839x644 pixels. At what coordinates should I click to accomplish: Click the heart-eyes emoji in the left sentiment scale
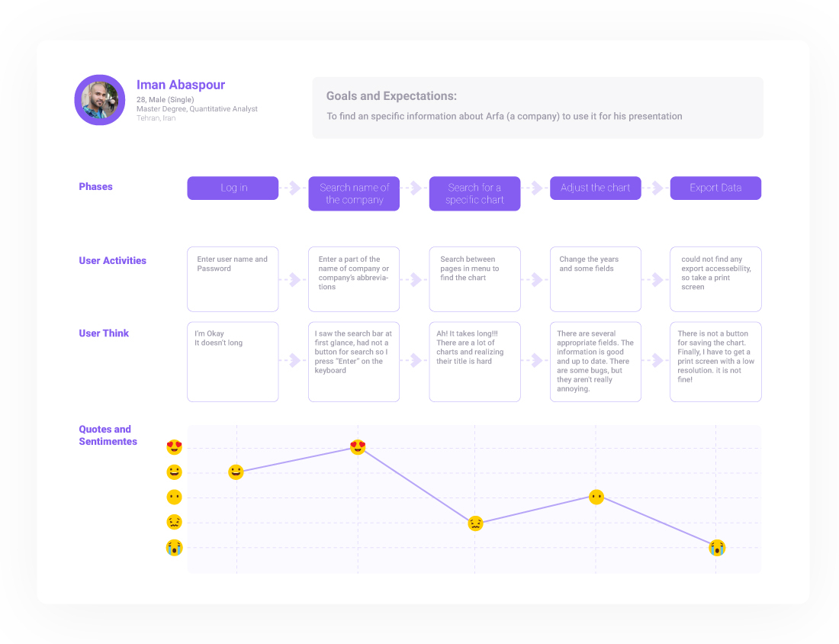coord(175,447)
